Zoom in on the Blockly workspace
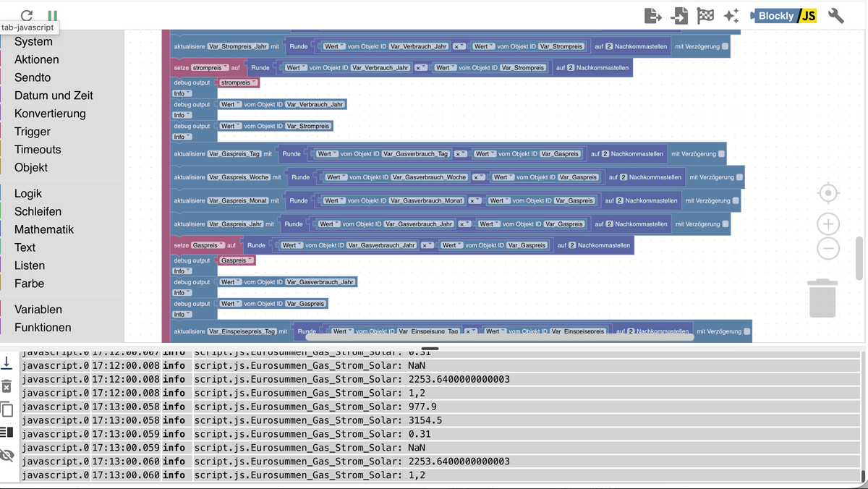Viewport: 868px width, 489px height. coord(828,224)
